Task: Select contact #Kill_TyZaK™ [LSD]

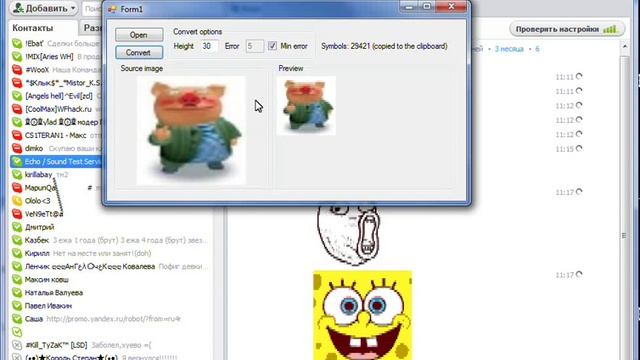Action: pyautogui.click(x=56, y=345)
